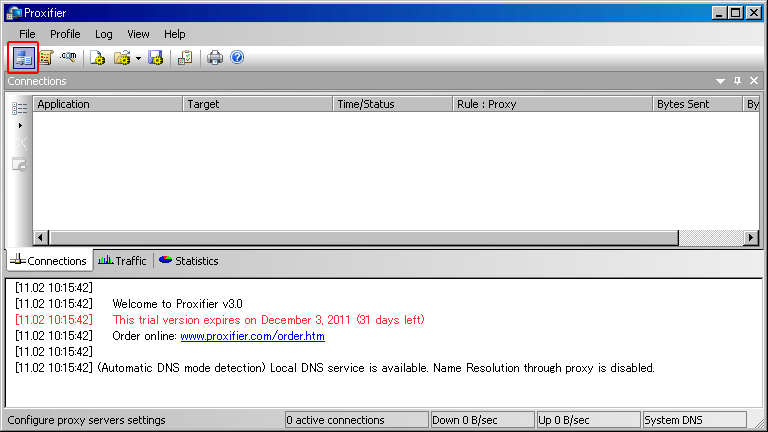
Task: Open Proxy Servers settings toolbar icon
Action: 23,58
